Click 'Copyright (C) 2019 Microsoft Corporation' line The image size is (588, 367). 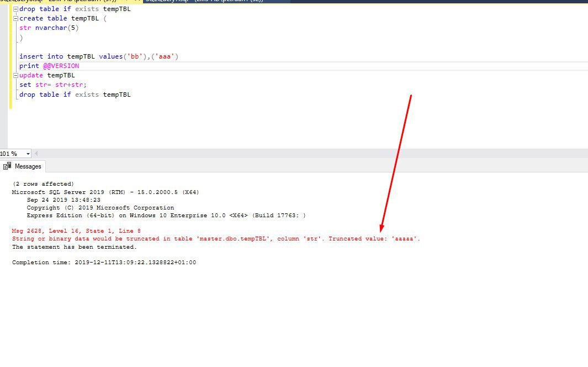pos(100,207)
